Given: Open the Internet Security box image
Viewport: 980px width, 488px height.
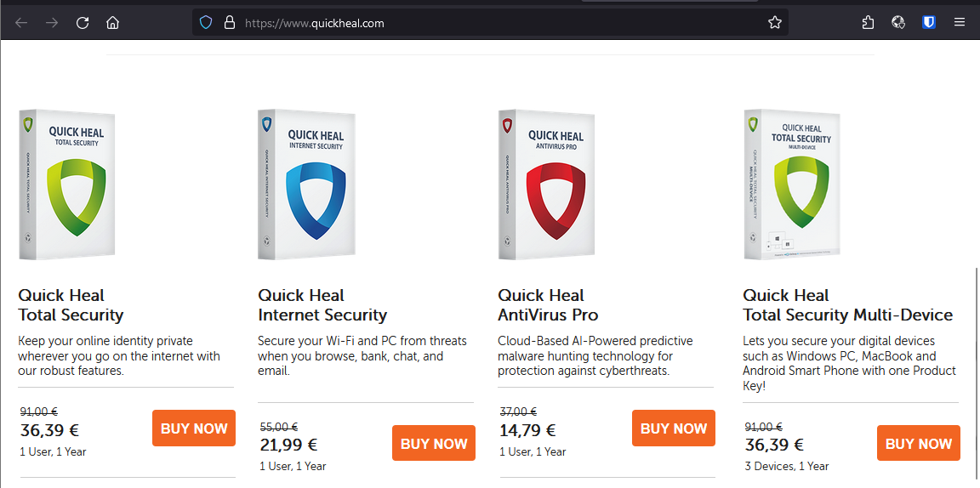Looking at the screenshot, I should point(307,184).
